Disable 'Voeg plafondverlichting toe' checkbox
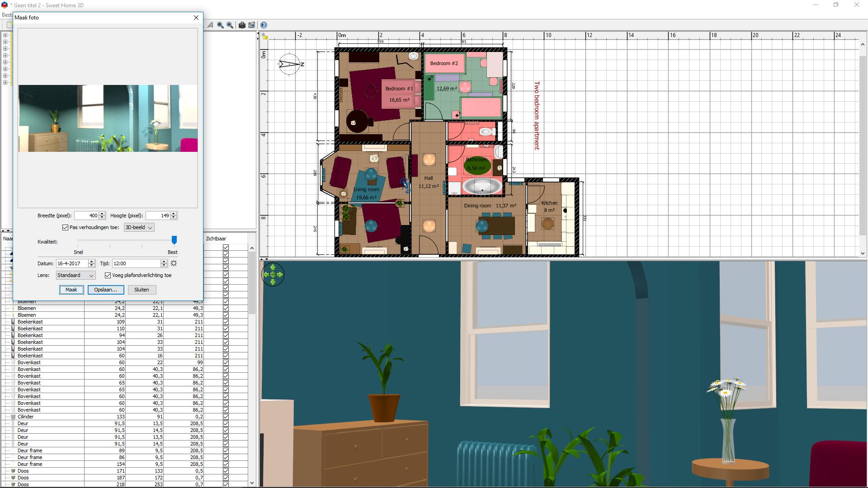This screenshot has width=868, height=488. pos(108,275)
